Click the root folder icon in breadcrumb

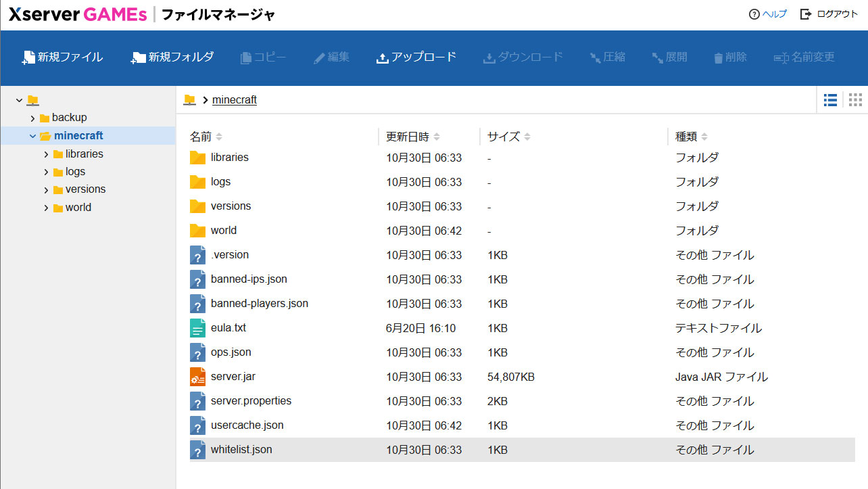click(x=189, y=99)
